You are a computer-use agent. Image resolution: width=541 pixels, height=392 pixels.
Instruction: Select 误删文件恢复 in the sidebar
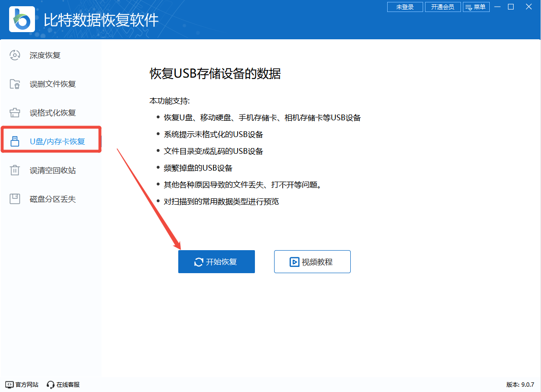pyautogui.click(x=51, y=84)
